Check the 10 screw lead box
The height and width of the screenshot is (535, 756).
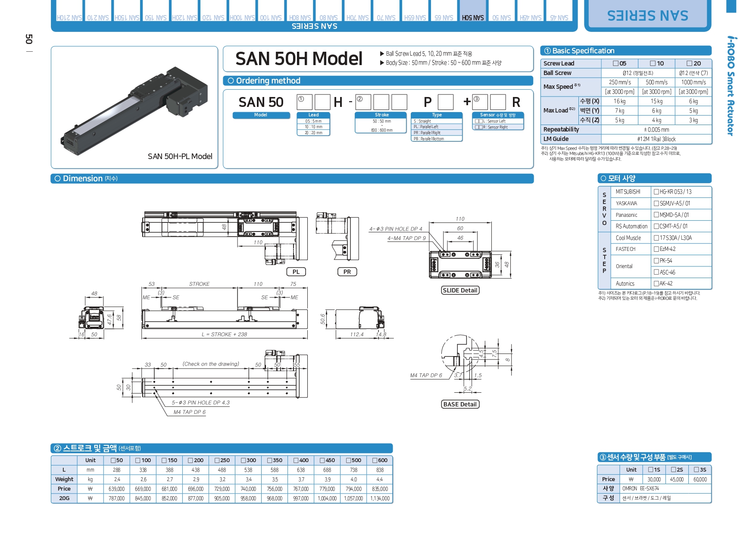pos(653,63)
